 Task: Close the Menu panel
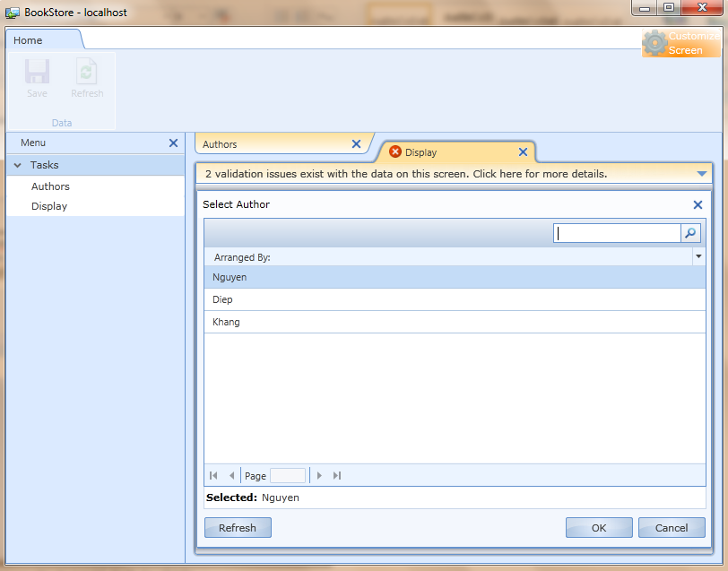[x=174, y=143]
